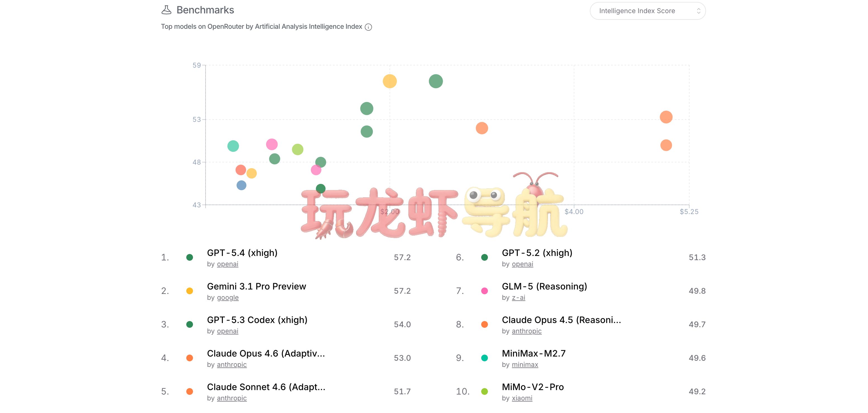Click the lime green chart point

[x=297, y=149]
